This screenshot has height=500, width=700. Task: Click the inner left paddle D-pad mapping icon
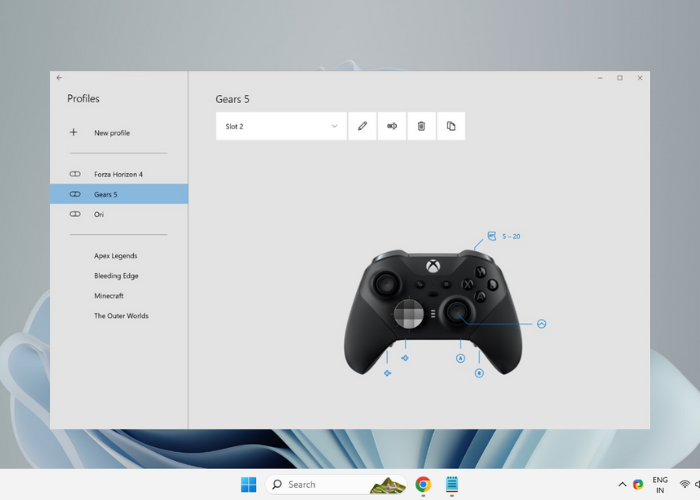point(405,358)
